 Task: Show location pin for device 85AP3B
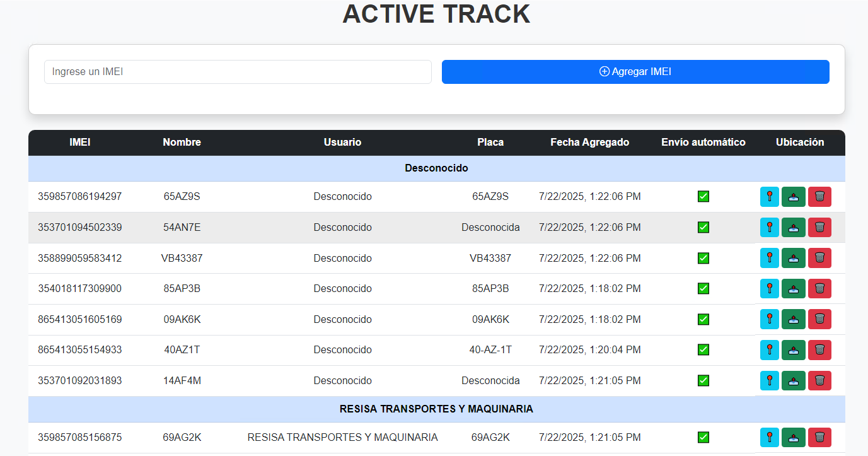[769, 289]
